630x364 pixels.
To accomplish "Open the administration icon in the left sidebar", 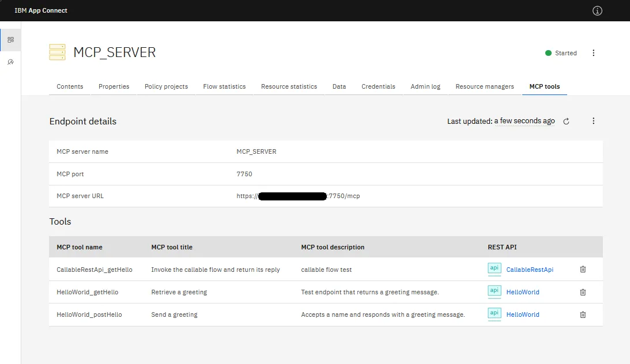I will point(11,62).
